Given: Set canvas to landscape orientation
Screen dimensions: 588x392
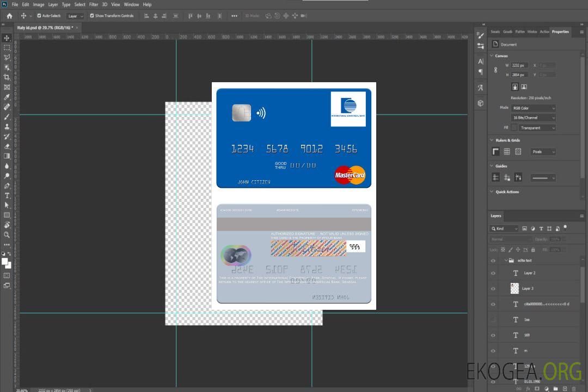Looking at the screenshot, I should [524, 87].
